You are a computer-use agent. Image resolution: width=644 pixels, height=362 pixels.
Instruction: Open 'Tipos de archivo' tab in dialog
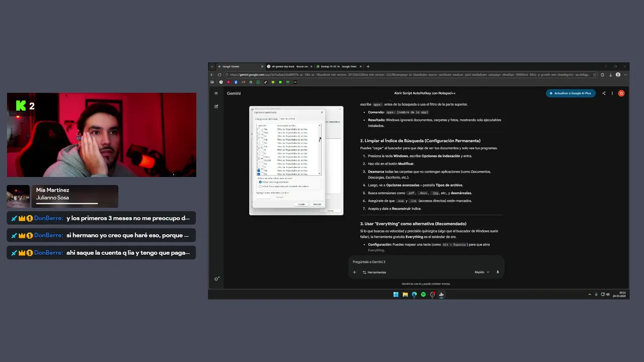(288, 119)
